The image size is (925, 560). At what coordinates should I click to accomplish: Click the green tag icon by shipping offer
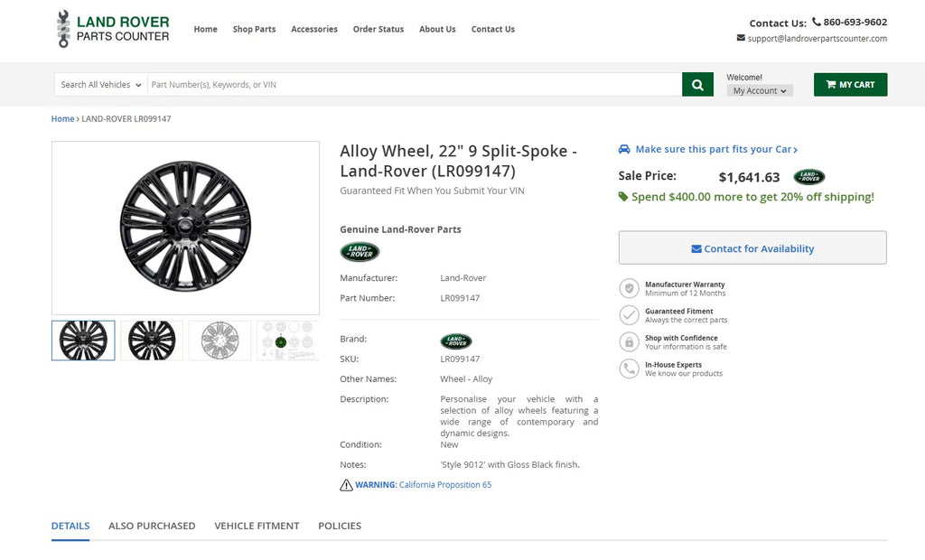[x=623, y=197]
